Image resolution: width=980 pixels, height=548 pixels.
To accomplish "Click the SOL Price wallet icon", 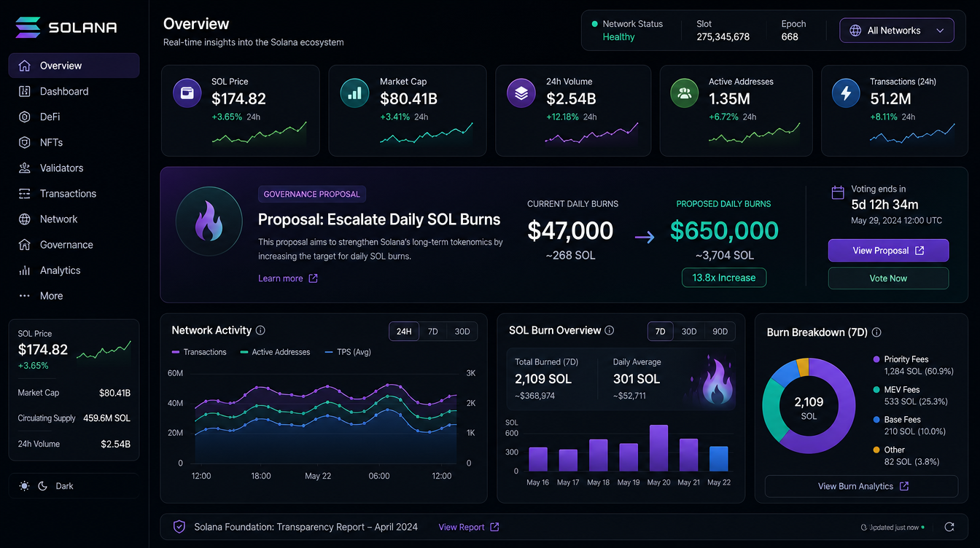I will 187,93.
